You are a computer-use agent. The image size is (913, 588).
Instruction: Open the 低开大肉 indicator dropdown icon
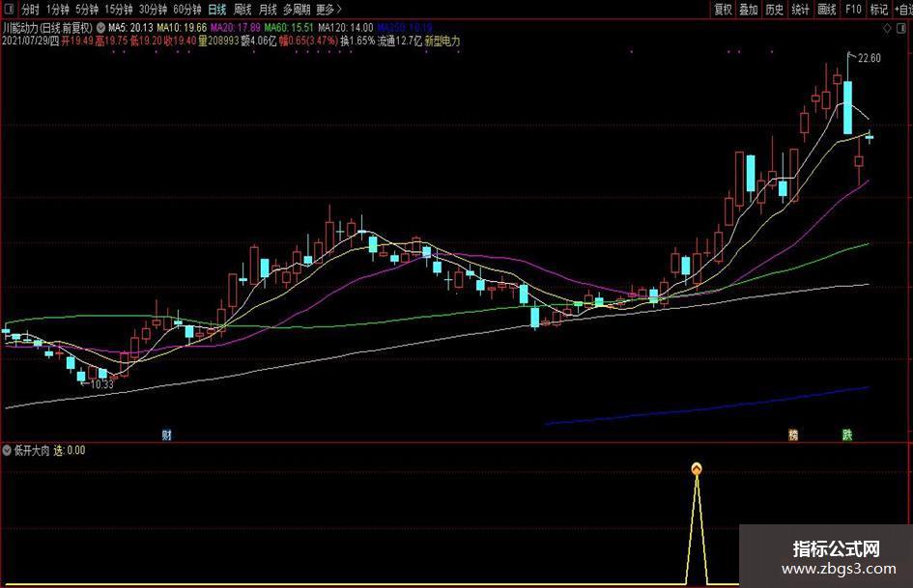click(7, 450)
